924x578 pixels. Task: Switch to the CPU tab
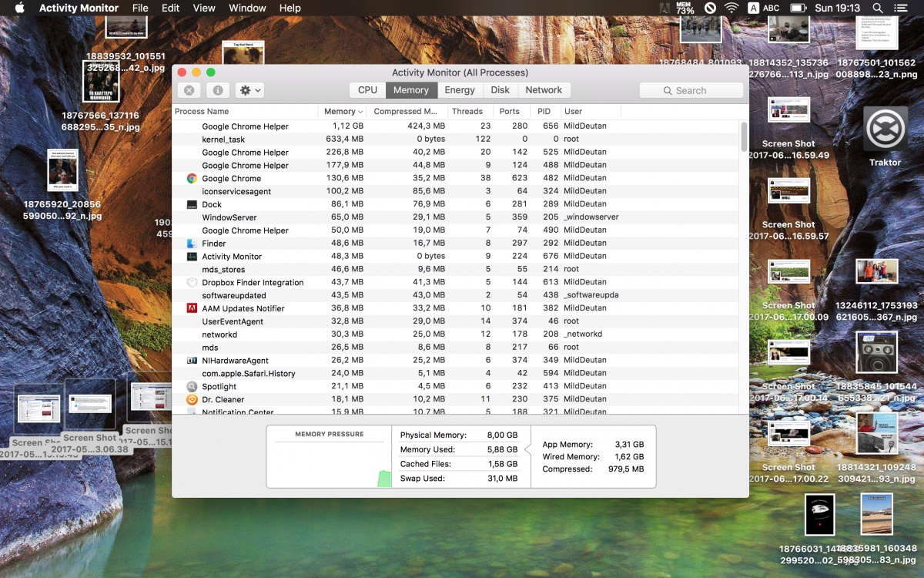(367, 90)
